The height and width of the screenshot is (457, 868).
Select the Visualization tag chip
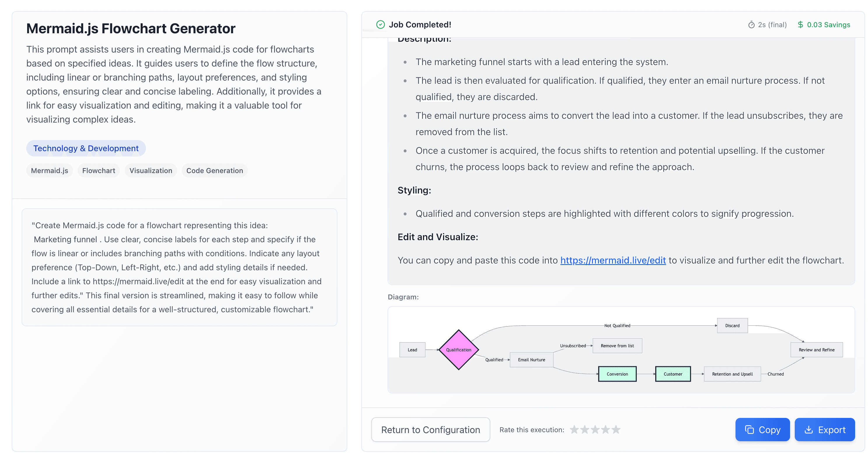tap(151, 170)
